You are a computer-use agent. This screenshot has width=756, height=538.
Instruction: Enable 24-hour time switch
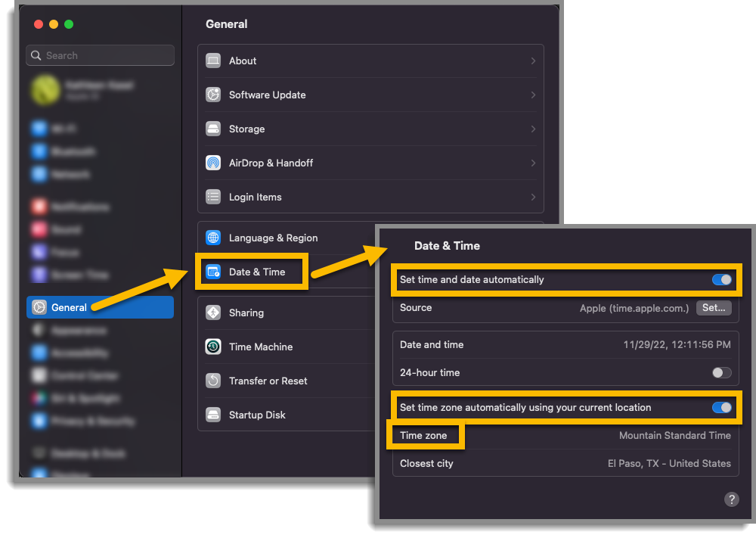[721, 372]
